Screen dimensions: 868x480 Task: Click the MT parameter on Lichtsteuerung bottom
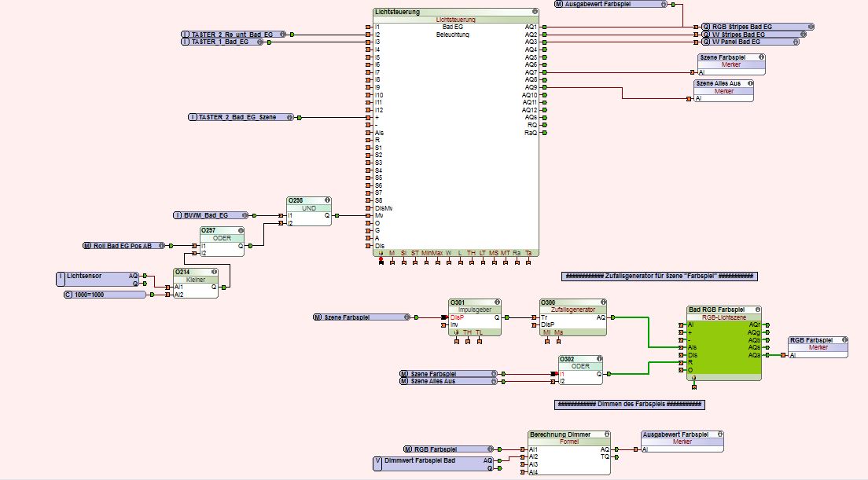click(506, 253)
